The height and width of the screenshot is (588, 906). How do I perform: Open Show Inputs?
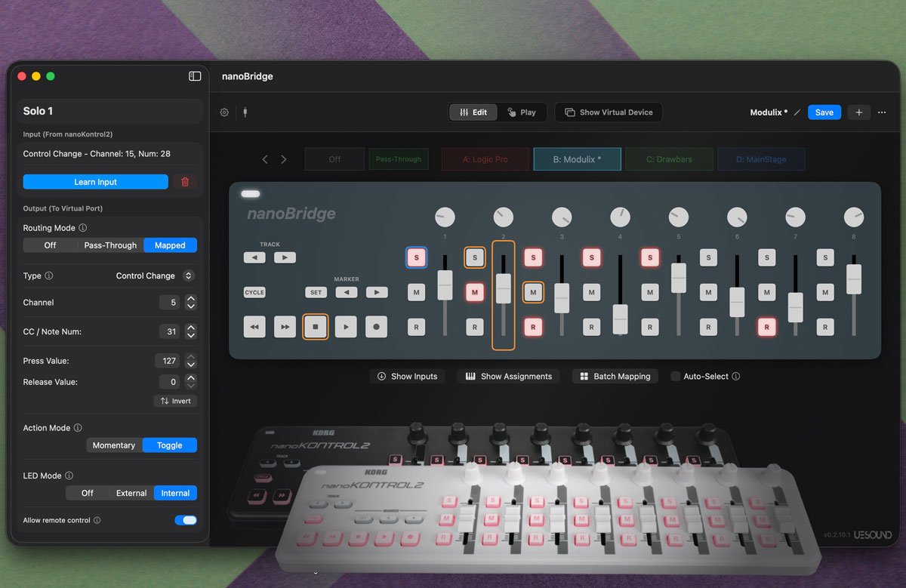pos(406,376)
